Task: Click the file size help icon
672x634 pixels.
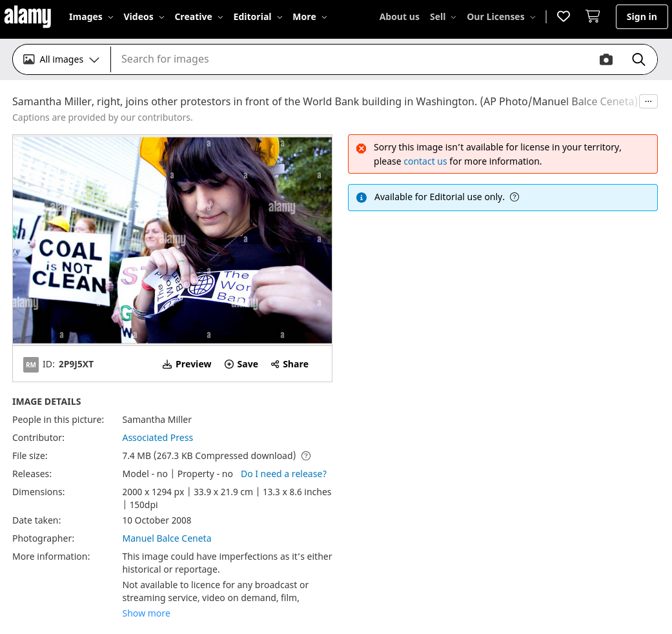Action: point(306,456)
